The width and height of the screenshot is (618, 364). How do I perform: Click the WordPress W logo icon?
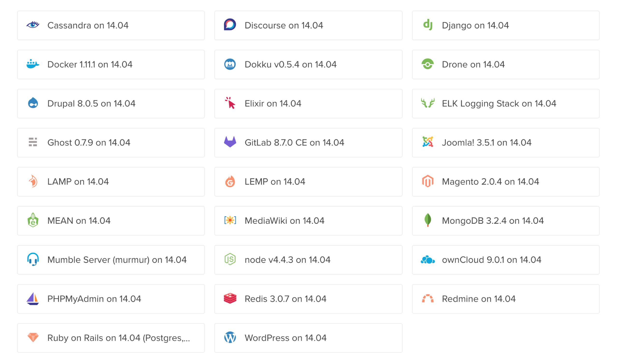(x=230, y=337)
